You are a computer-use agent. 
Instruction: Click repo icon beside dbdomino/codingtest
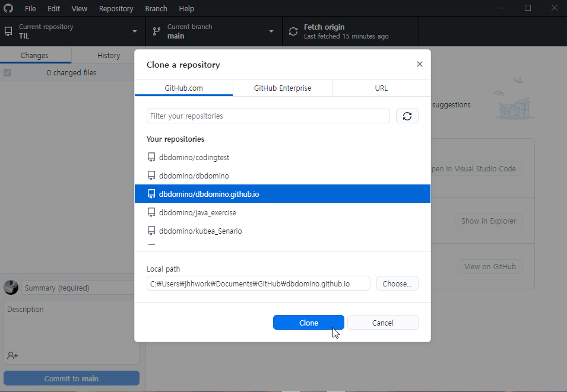[151, 157]
